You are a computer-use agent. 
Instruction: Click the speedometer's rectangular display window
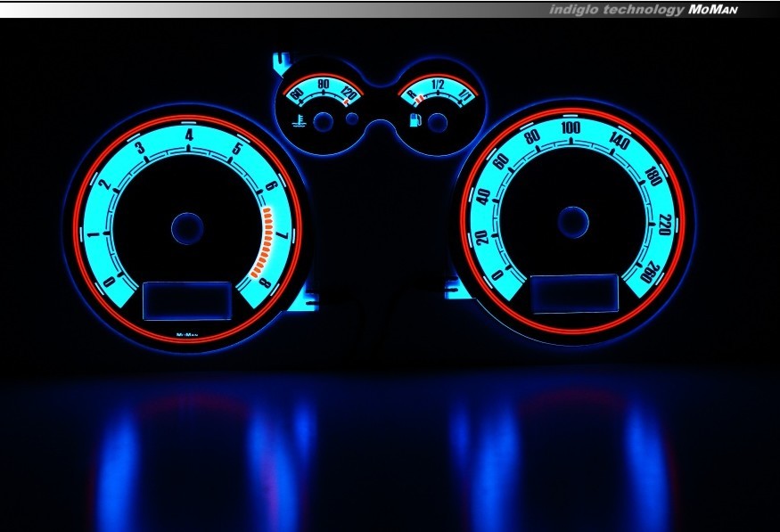(x=575, y=293)
